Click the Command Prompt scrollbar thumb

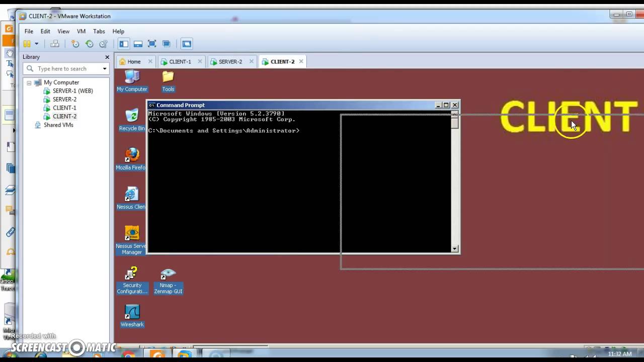click(x=455, y=123)
